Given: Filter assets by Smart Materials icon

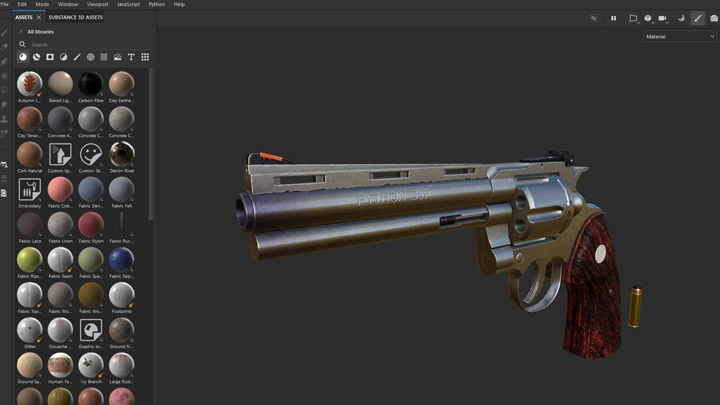Looking at the screenshot, I should point(36,57).
